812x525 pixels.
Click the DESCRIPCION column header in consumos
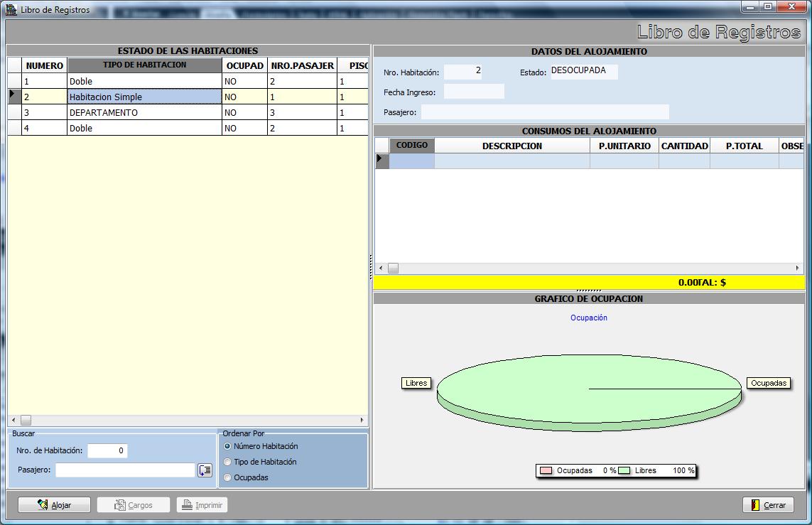pos(511,146)
